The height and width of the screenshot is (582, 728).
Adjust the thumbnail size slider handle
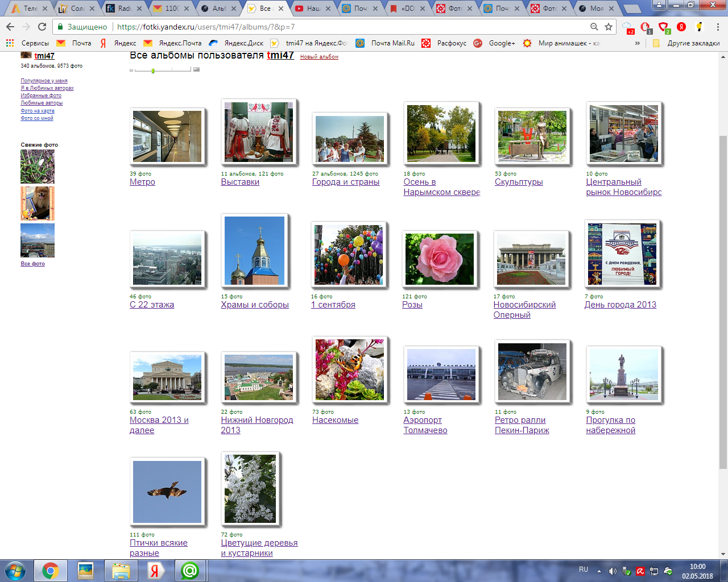tap(153, 70)
